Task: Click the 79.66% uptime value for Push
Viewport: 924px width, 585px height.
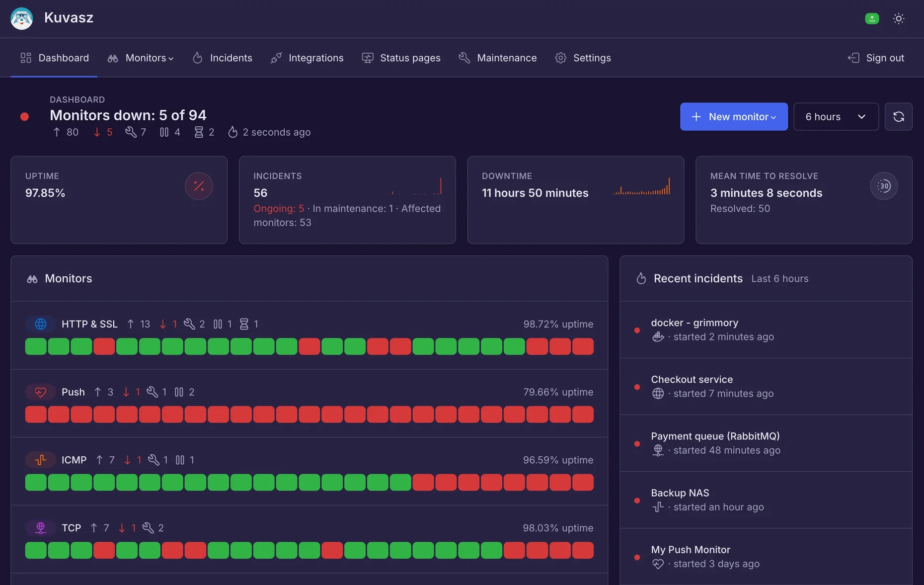Action: click(558, 392)
